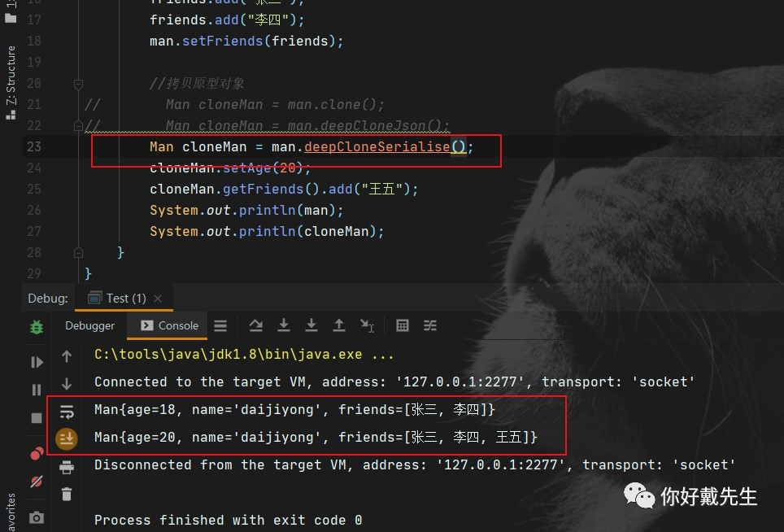Collapse the fold marker at line 22
The image size is (784, 532).
(79, 125)
